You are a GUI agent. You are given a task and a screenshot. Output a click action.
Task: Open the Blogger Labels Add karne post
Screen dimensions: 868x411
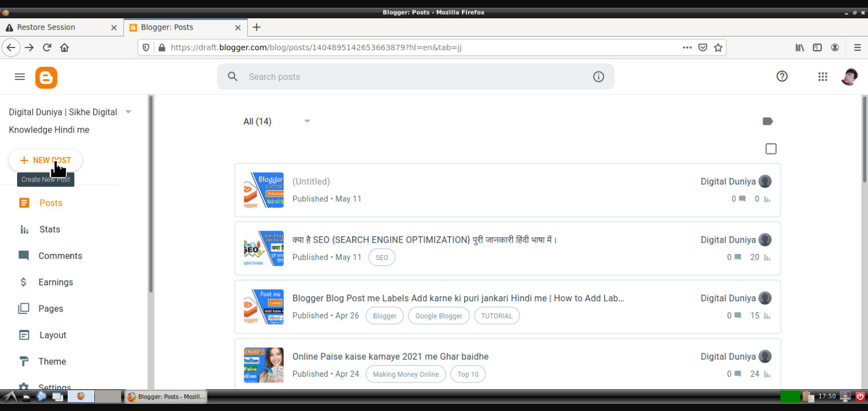point(458,298)
